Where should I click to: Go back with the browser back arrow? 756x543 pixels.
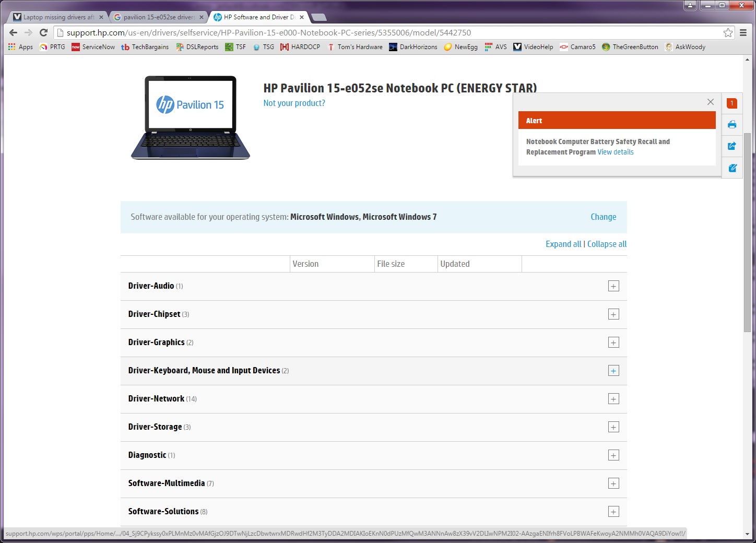[x=14, y=32]
